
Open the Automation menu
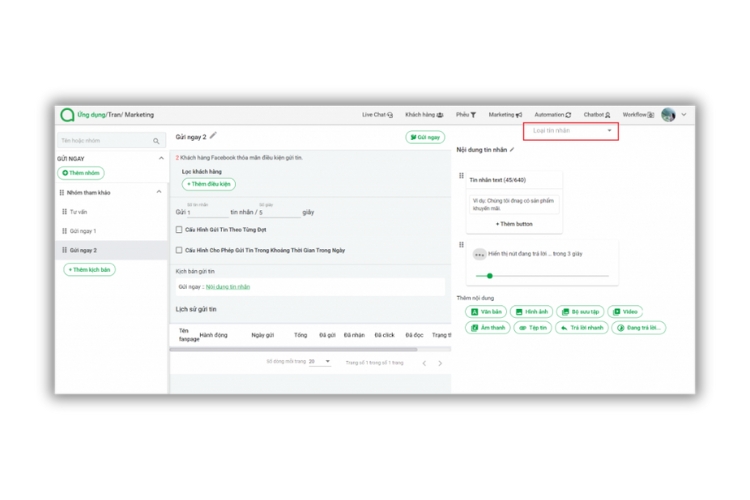click(x=552, y=115)
